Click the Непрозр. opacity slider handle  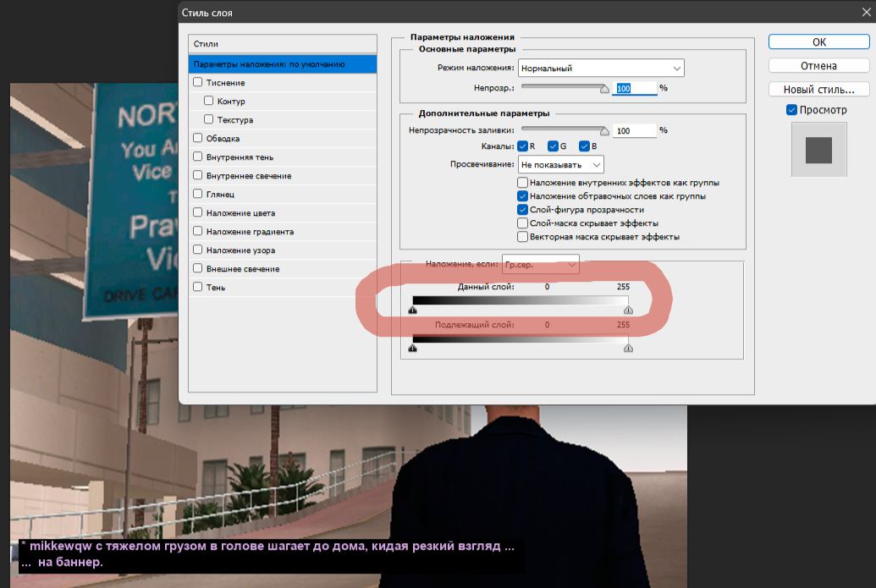click(x=604, y=89)
